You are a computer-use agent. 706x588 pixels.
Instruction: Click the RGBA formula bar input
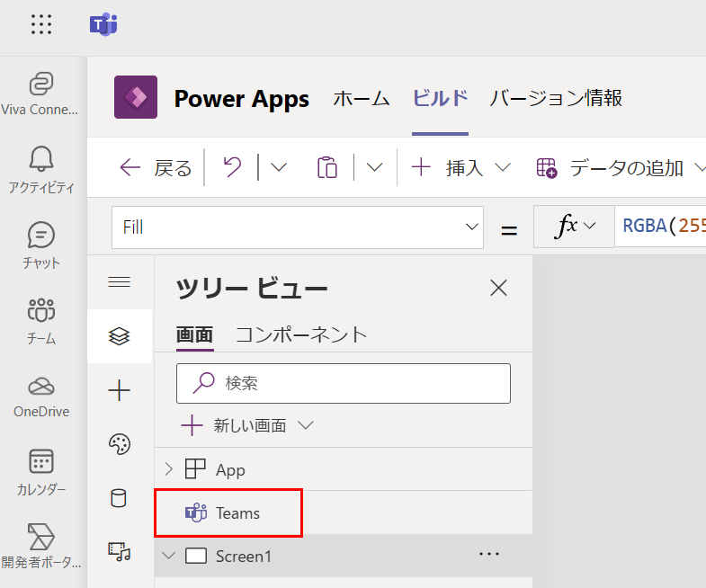(660, 226)
